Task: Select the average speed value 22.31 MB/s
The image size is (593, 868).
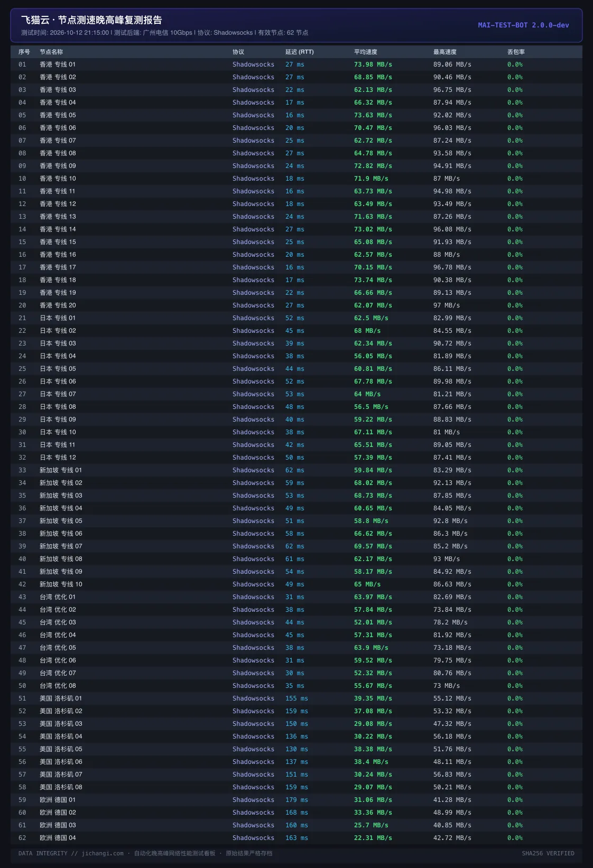Action: pyautogui.click(x=373, y=838)
